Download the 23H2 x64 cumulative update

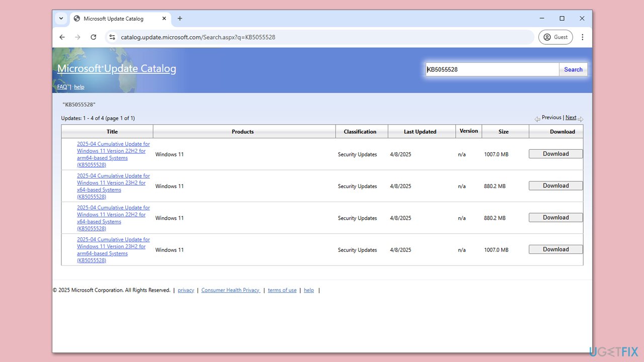tap(555, 186)
